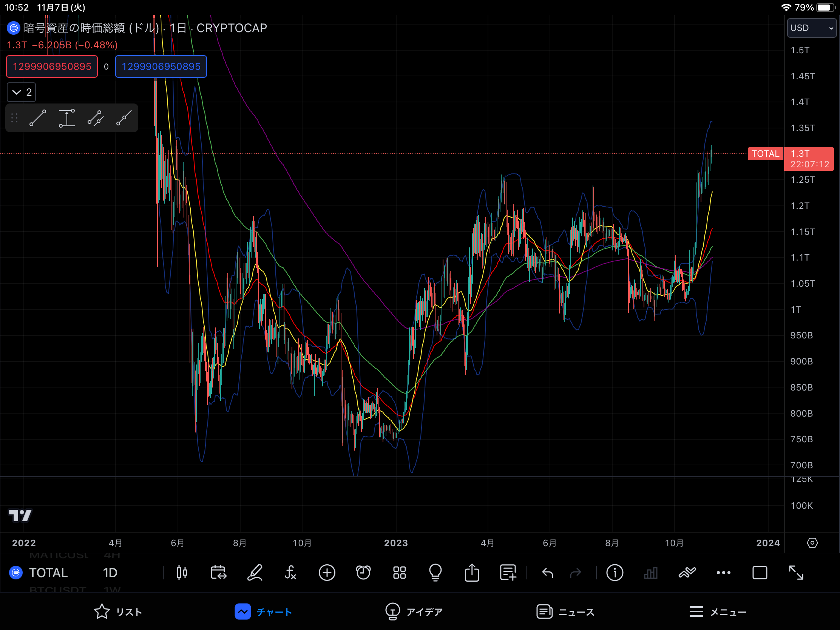This screenshot has height=630, width=840.
Task: Select the vertical measurement line tool
Action: tap(67, 118)
